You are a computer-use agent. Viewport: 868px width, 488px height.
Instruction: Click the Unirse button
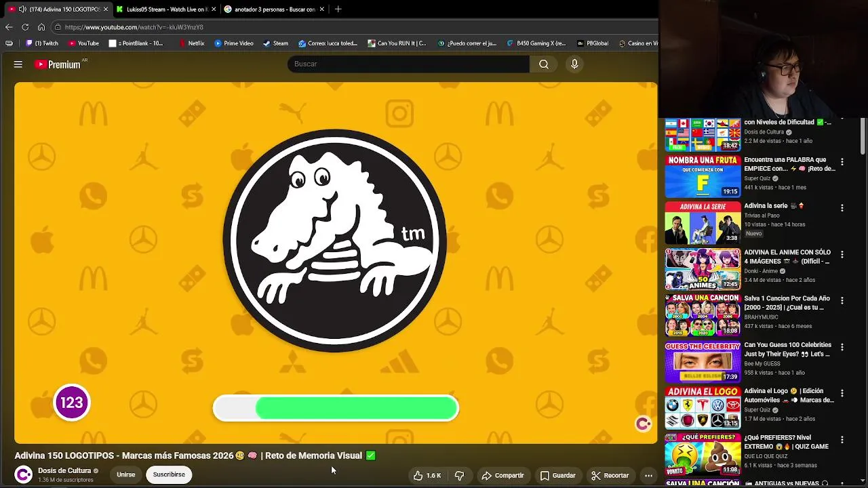125,474
